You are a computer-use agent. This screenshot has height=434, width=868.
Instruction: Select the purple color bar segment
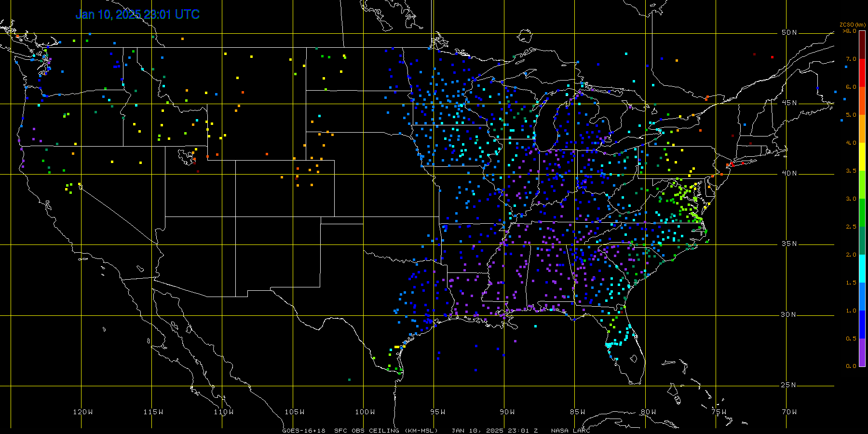pyautogui.click(x=862, y=353)
